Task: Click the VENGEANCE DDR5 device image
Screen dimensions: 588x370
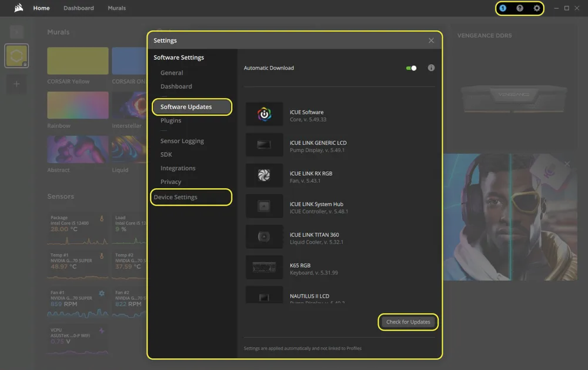Action: pos(514,99)
